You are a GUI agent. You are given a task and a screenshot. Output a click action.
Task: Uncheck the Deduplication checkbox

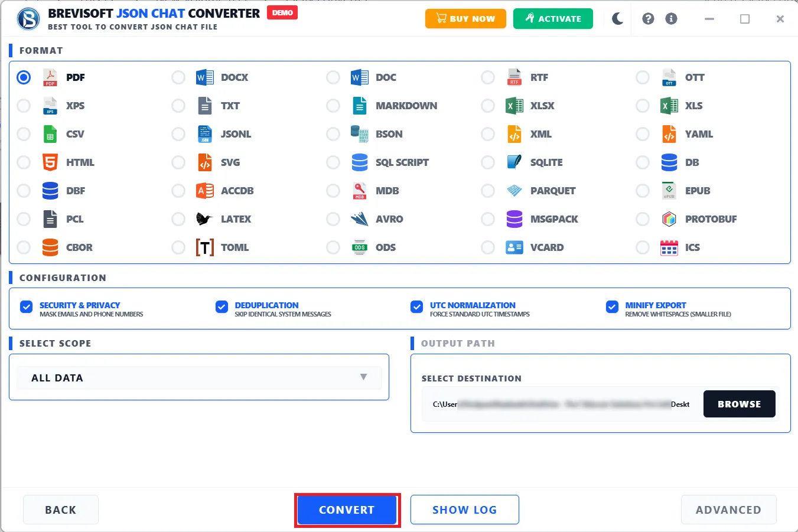click(222, 306)
